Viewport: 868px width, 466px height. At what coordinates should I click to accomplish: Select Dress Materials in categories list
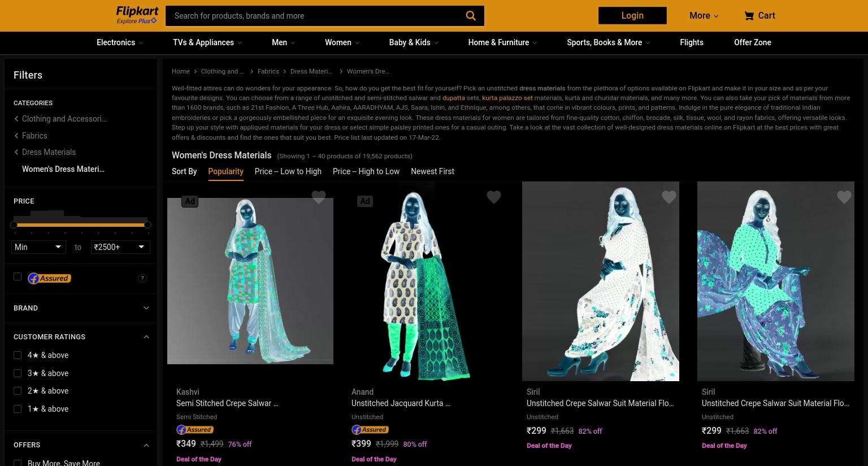click(x=49, y=152)
